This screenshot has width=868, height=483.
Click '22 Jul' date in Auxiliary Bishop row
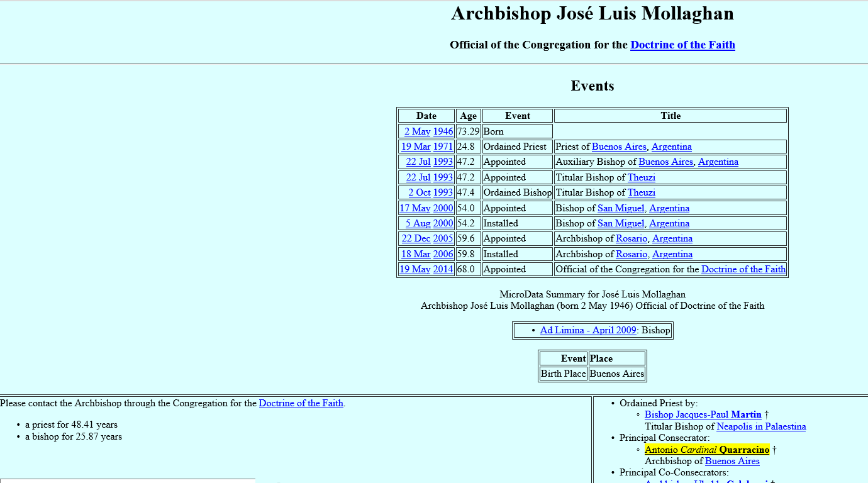[x=418, y=162]
